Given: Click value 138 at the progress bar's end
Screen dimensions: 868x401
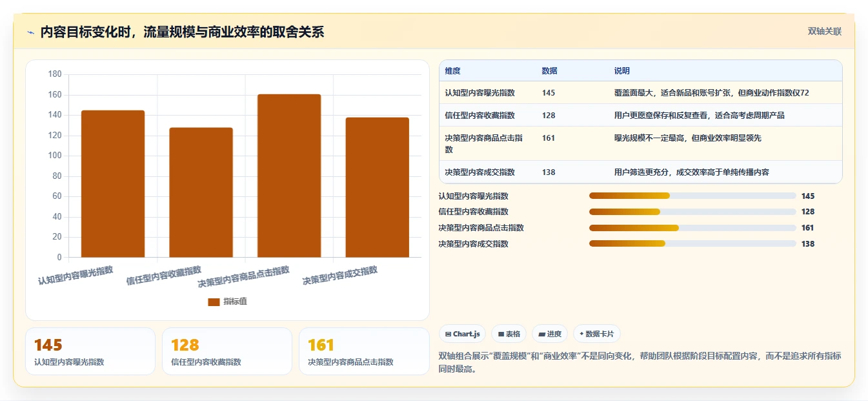Looking at the screenshot, I should click(808, 244).
